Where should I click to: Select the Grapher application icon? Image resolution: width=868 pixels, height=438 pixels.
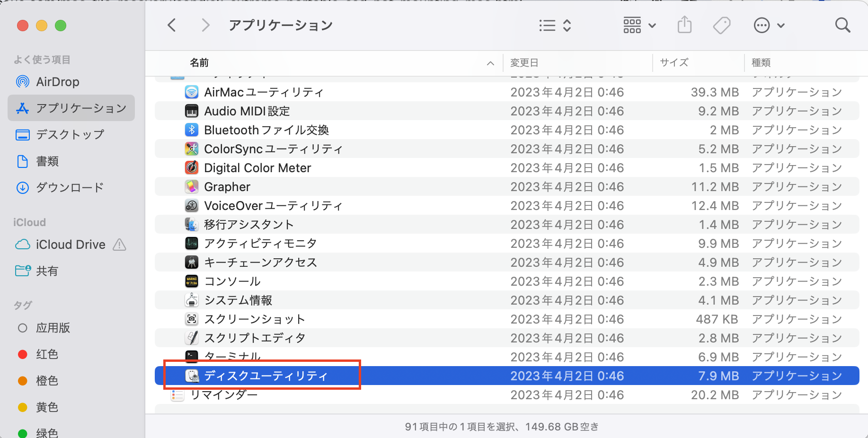point(191,186)
